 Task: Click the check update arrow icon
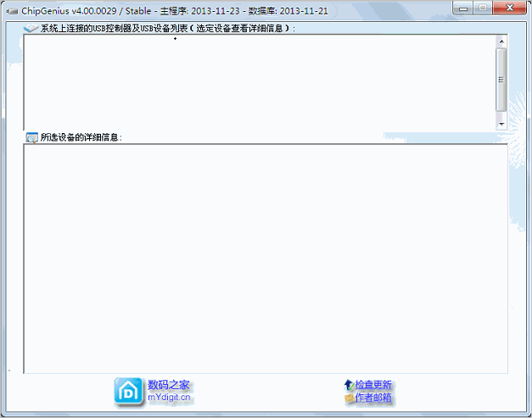pyautogui.click(x=349, y=385)
